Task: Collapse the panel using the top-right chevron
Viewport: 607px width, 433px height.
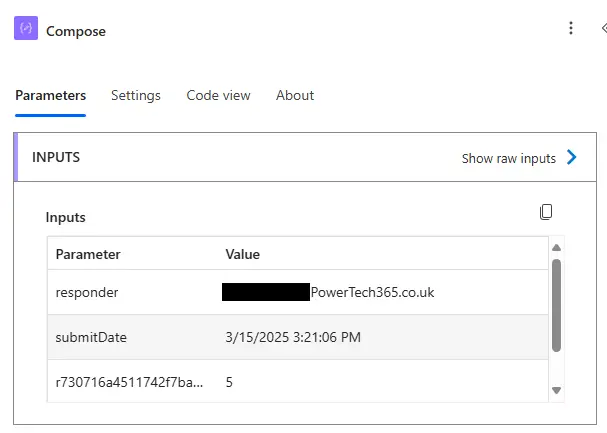Action: click(x=602, y=29)
